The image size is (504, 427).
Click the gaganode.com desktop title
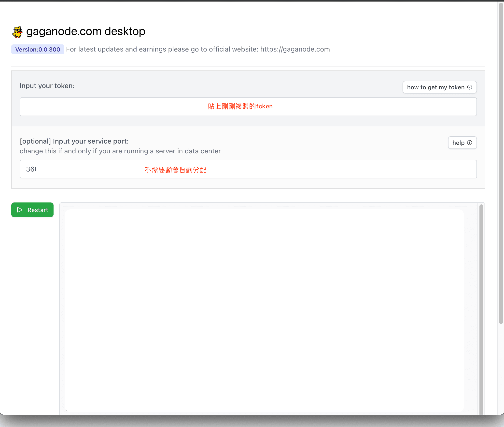[x=86, y=31]
